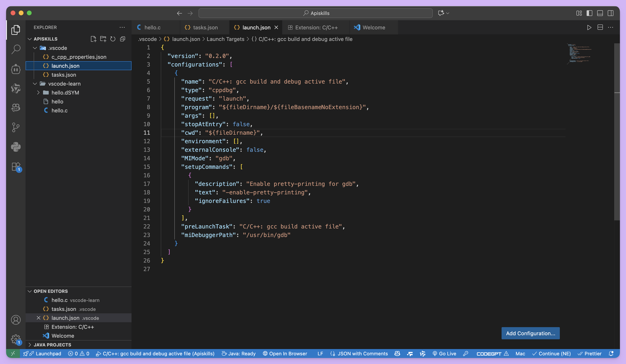Open the Search view in activity bar
626x364 pixels.
coord(16,49)
